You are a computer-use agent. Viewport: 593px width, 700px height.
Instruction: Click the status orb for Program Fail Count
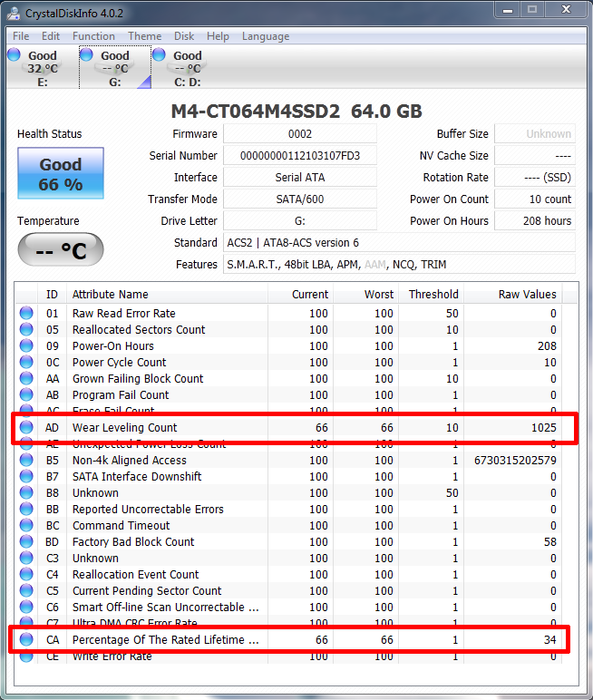26,394
